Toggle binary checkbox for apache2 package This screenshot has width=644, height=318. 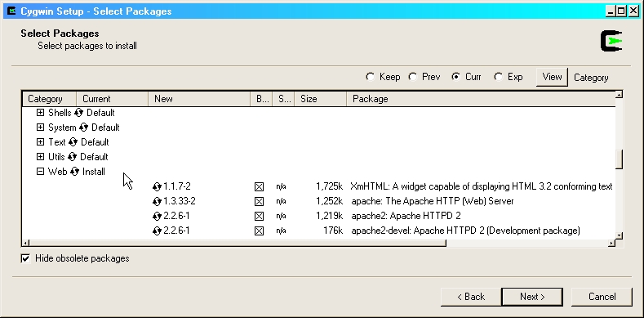(259, 217)
